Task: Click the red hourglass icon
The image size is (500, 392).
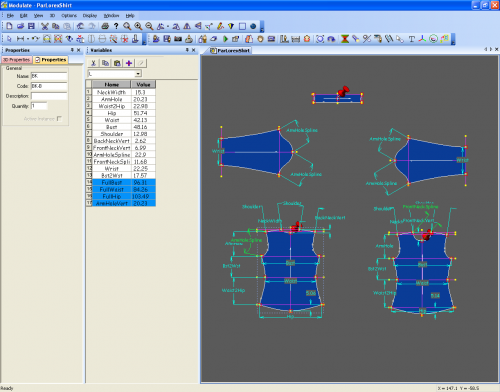Action: (x=345, y=39)
